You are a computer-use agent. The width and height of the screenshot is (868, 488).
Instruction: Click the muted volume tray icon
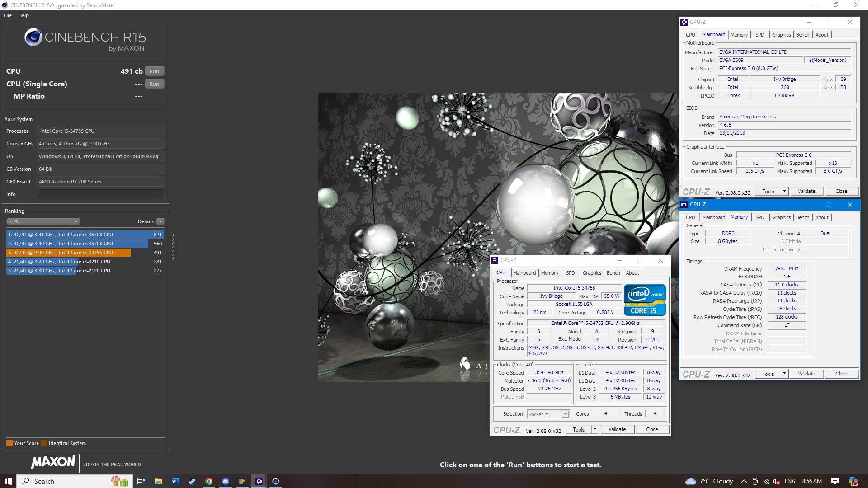click(777, 481)
